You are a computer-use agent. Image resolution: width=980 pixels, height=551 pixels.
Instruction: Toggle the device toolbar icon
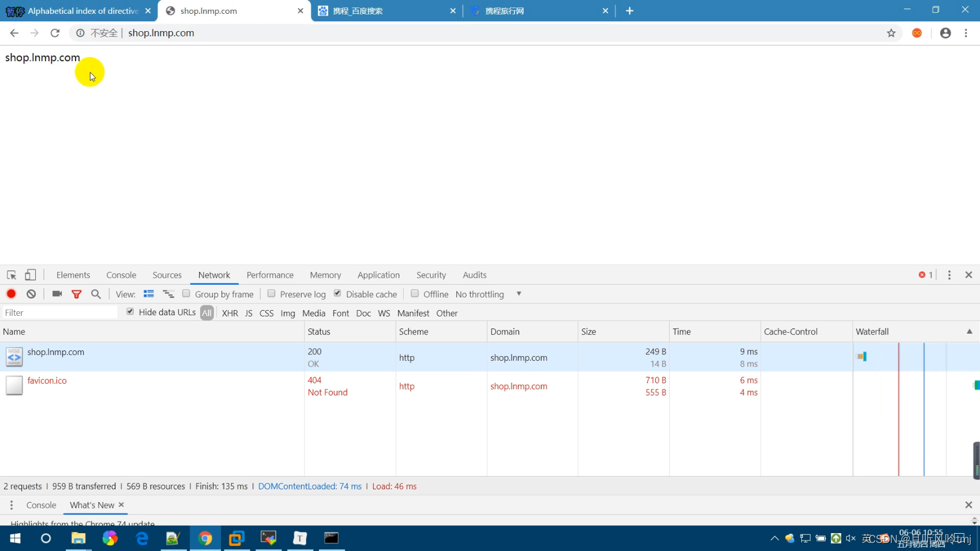[31, 275]
